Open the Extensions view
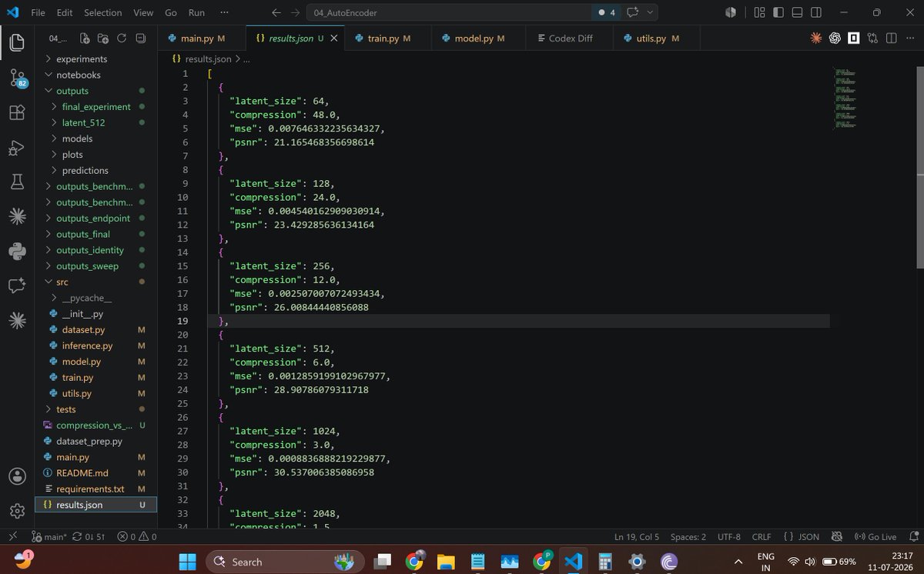This screenshot has height=574, width=924. pyautogui.click(x=17, y=112)
